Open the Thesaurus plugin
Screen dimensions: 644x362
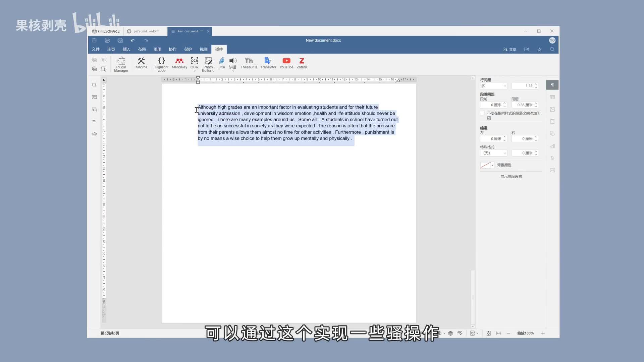point(249,63)
